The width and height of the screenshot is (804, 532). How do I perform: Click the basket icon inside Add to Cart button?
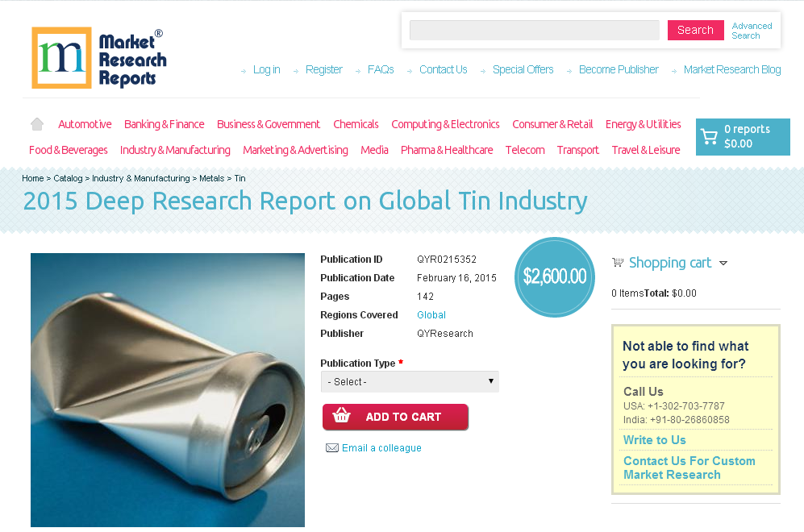coord(342,417)
